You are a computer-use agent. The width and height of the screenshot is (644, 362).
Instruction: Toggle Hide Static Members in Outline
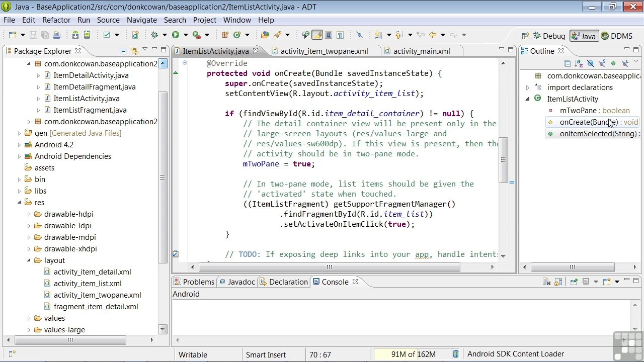[602, 63]
